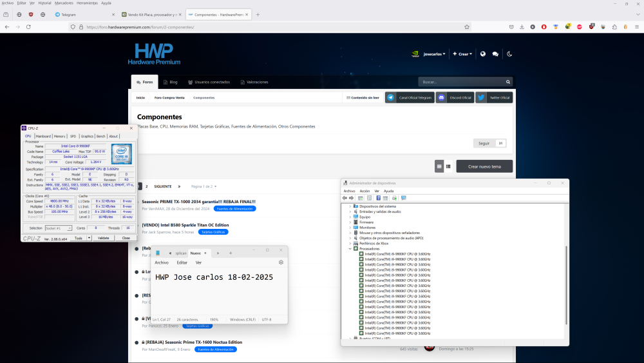Click the Buscar search field
Viewport: 644px width, 363px height.
click(461, 82)
